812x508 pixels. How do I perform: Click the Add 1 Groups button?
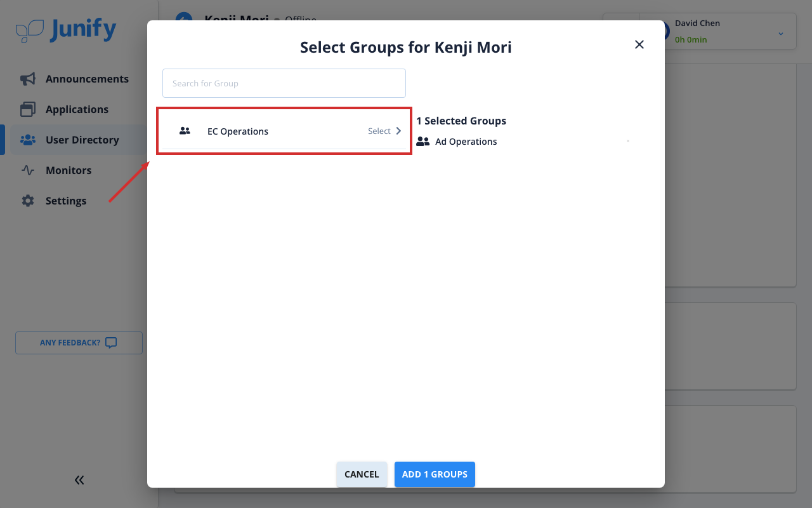435,474
